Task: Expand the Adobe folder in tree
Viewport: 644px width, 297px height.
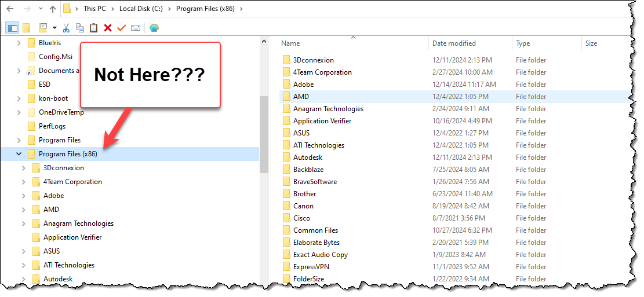Action: point(24,196)
